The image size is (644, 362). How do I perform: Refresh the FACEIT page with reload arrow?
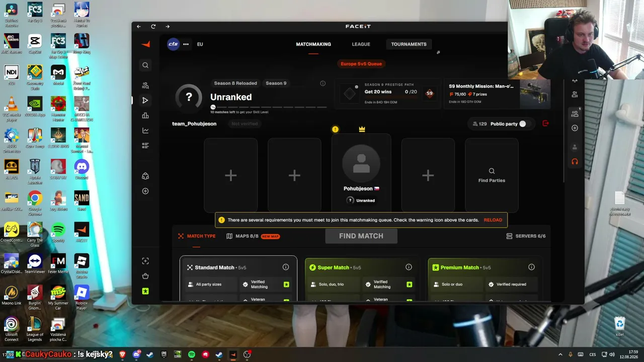point(153,27)
